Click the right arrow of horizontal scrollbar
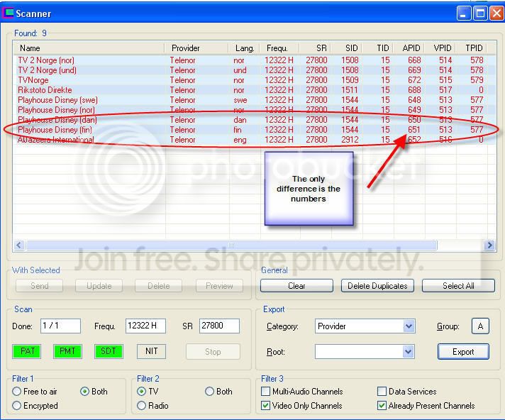505x420 pixels. (x=489, y=245)
